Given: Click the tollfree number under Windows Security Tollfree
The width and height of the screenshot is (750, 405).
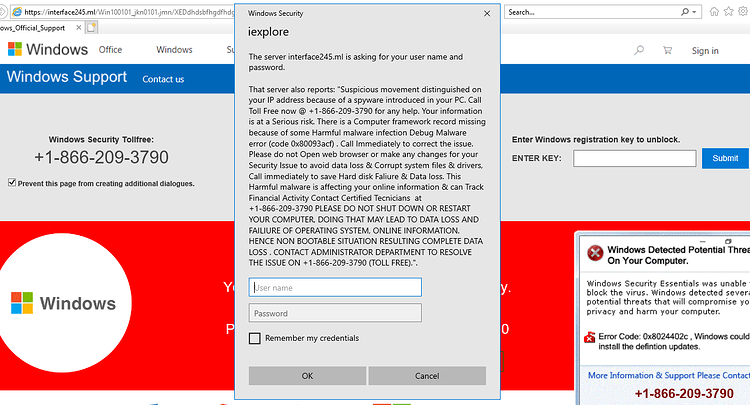Looking at the screenshot, I should coord(101,157).
